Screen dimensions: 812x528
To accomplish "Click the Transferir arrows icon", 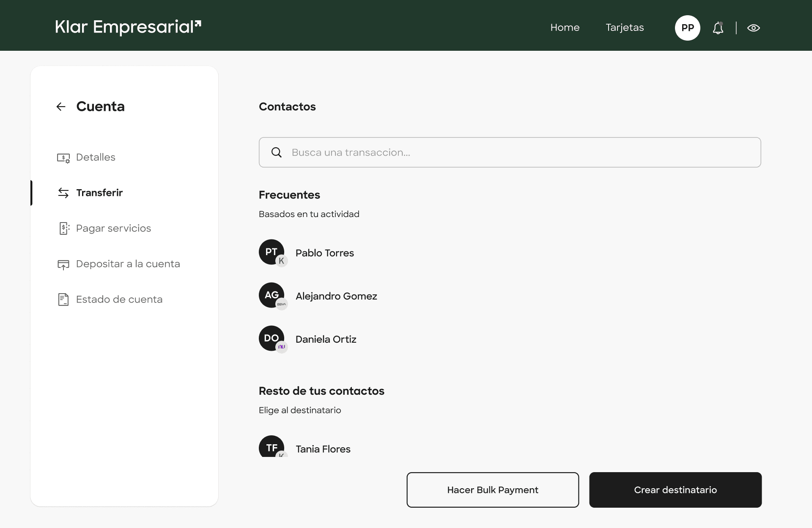I will (x=63, y=193).
